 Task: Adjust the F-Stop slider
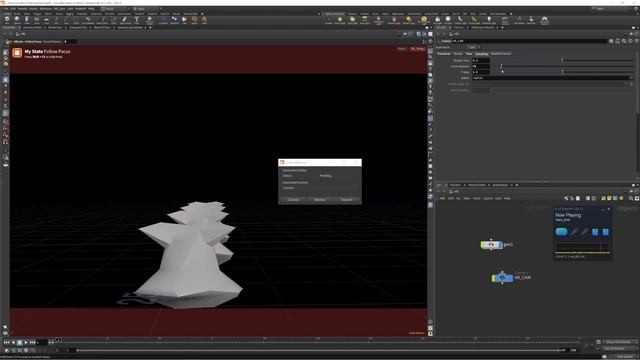pyautogui.click(x=562, y=72)
